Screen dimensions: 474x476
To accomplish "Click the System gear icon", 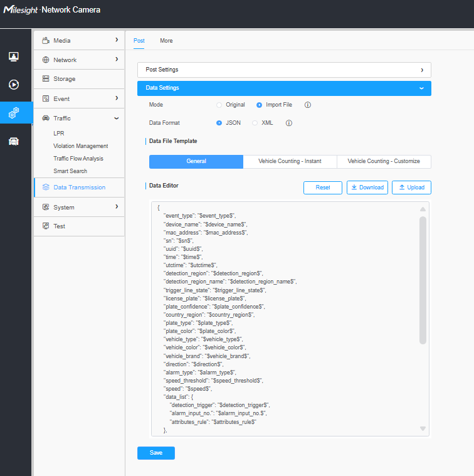I will point(46,207).
